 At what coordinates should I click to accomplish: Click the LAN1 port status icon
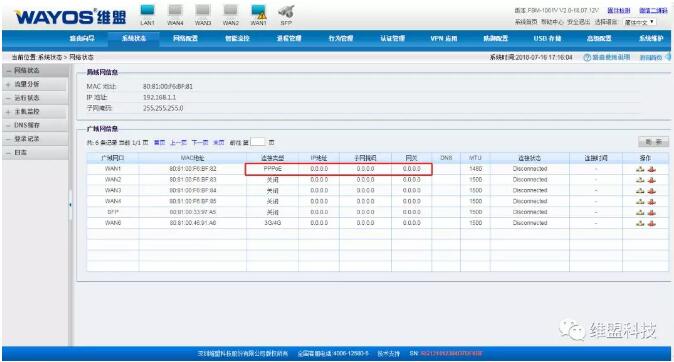(147, 11)
